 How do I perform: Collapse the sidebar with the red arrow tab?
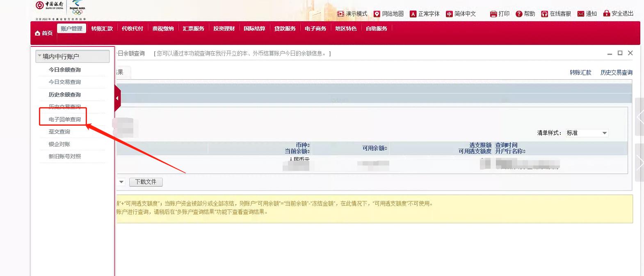pos(117,98)
